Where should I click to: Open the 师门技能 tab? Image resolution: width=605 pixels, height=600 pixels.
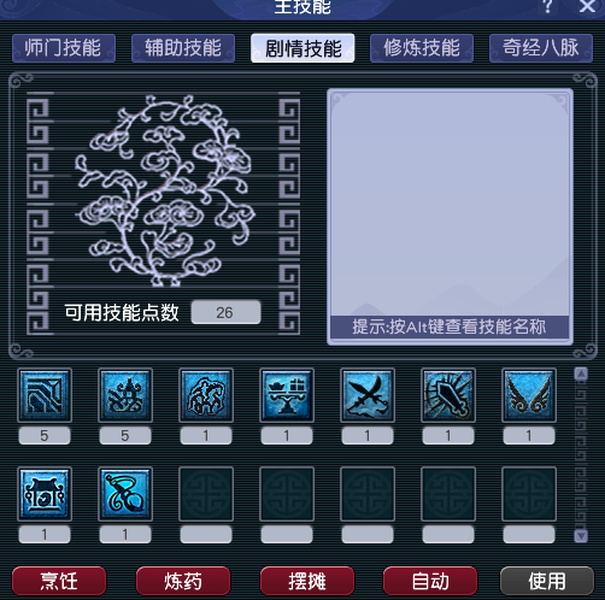point(64,48)
